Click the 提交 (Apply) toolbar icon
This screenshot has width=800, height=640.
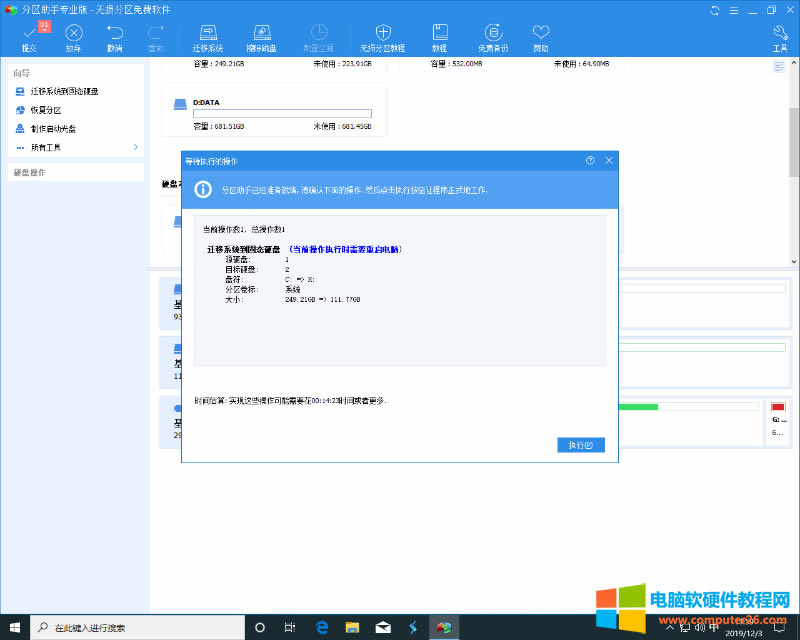[29, 37]
